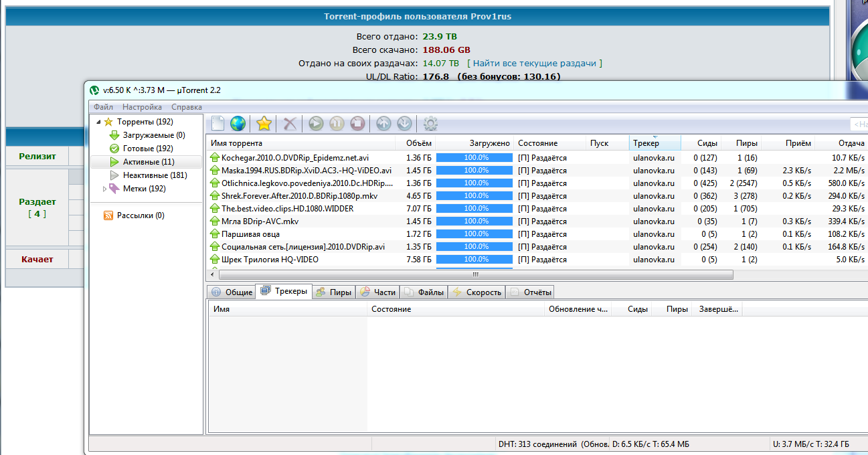Open the Файл menu
The width and height of the screenshot is (868, 455).
[103, 107]
